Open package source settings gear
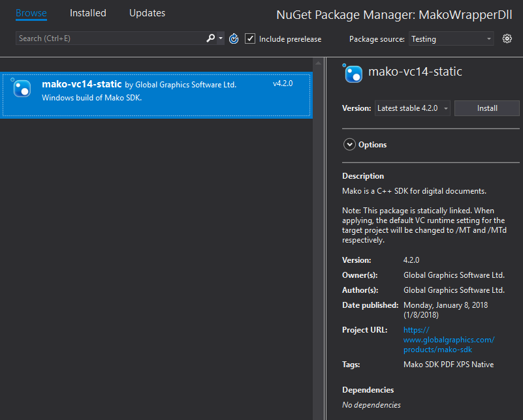Screen dimensions: 523x420 tap(507, 38)
